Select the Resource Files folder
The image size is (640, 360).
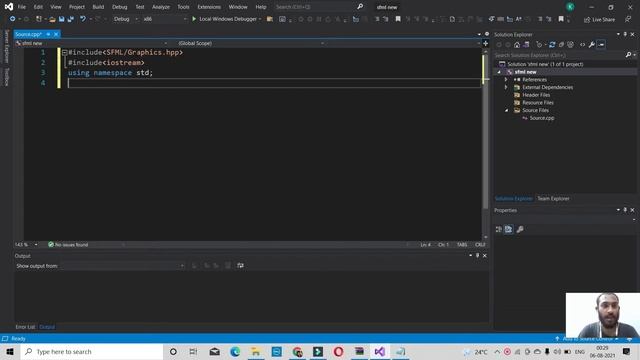pyautogui.click(x=538, y=103)
